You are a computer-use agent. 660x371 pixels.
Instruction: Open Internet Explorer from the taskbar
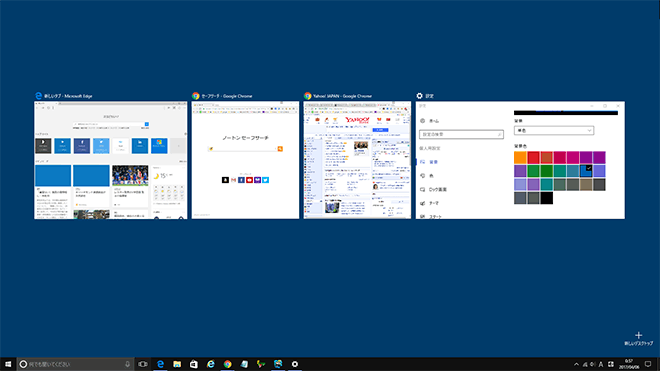210,364
